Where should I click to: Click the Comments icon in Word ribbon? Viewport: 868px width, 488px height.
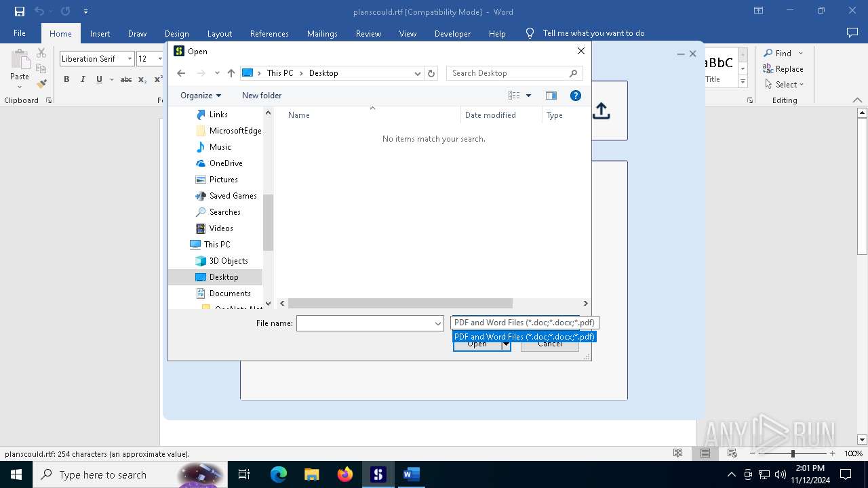click(852, 33)
